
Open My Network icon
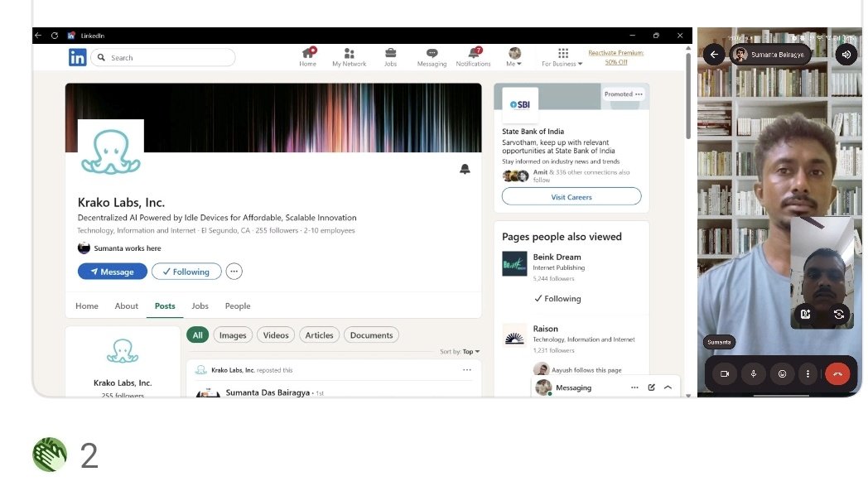click(349, 57)
